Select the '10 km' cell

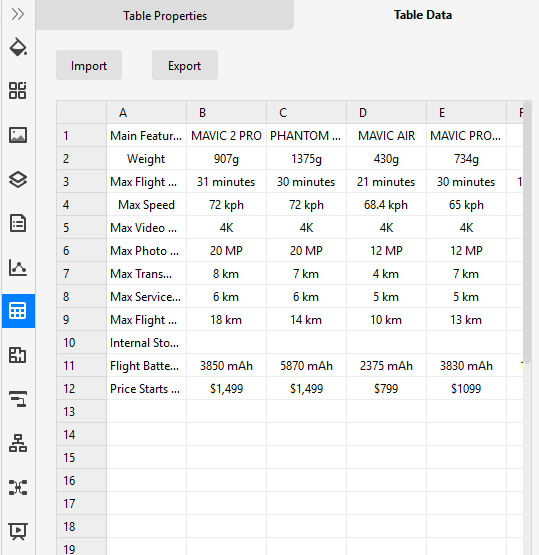tap(386, 320)
